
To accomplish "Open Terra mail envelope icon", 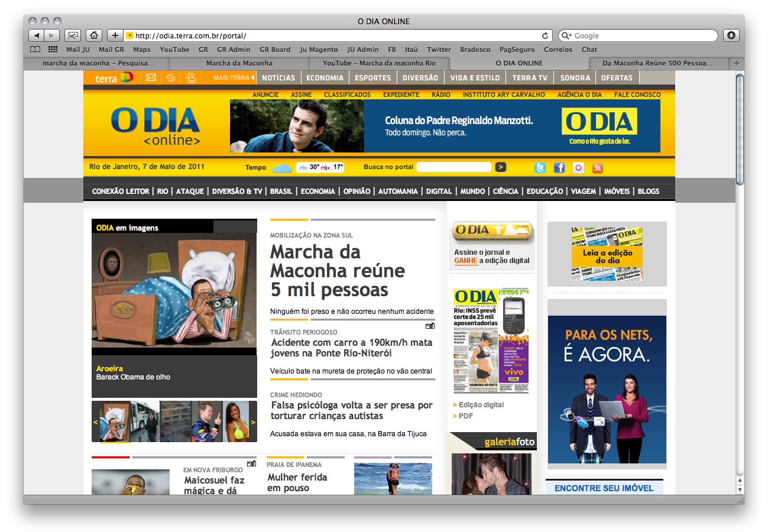I will pyautogui.click(x=151, y=77).
